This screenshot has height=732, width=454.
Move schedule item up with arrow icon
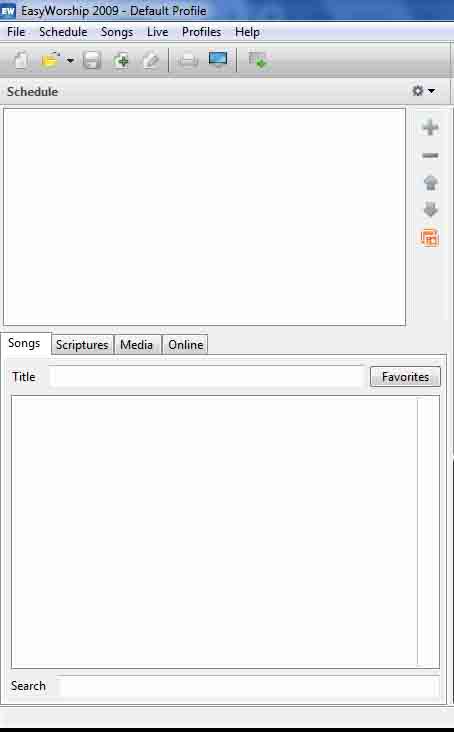pyautogui.click(x=430, y=183)
